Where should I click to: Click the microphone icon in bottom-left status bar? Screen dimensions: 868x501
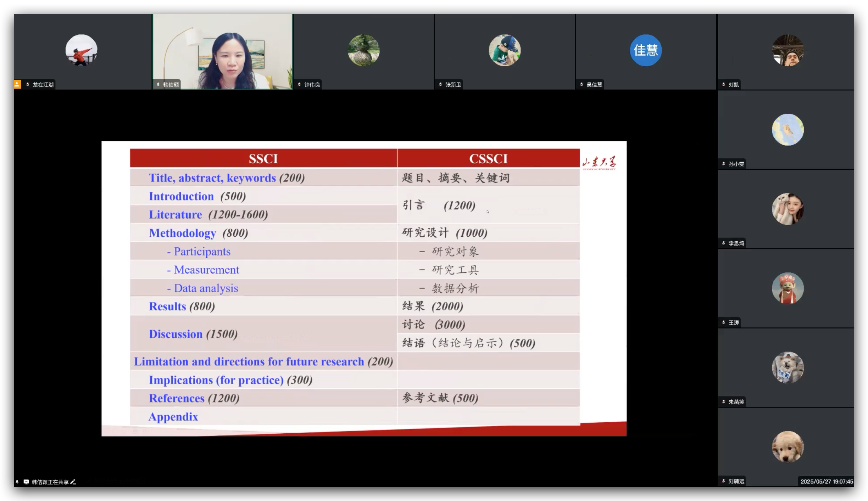17,482
